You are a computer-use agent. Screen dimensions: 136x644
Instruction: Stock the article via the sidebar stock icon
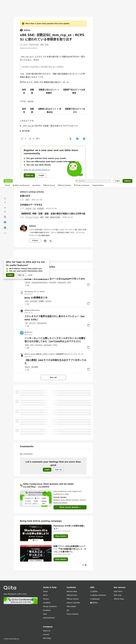tap(5, 208)
